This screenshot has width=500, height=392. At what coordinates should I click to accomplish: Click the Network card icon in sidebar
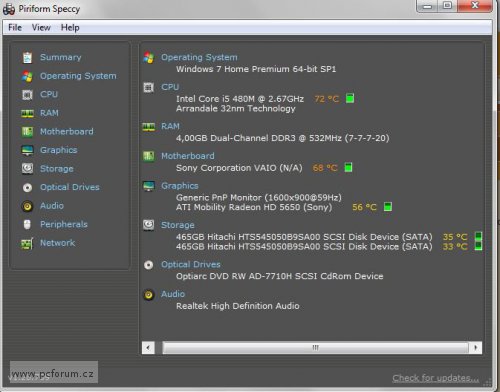coord(27,244)
